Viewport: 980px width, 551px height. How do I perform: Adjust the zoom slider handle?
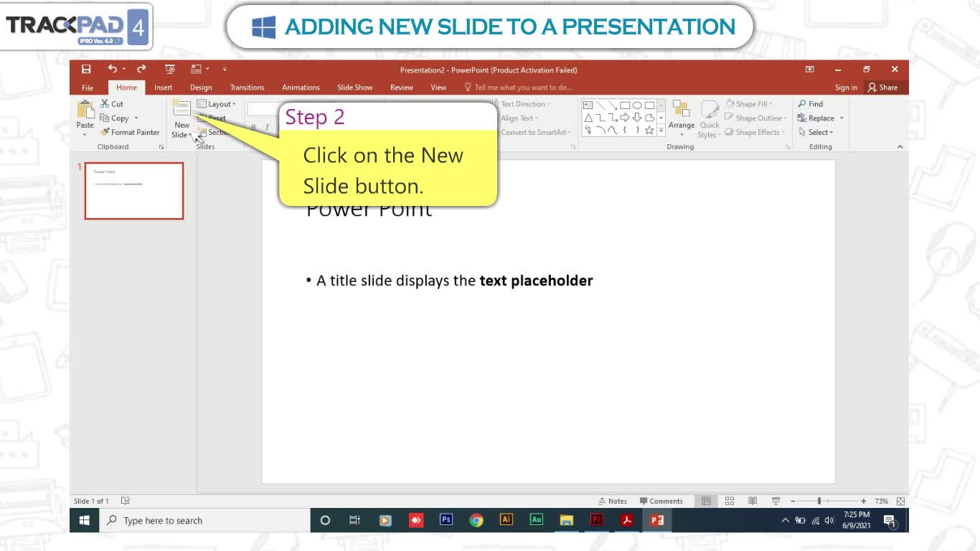[x=819, y=501]
